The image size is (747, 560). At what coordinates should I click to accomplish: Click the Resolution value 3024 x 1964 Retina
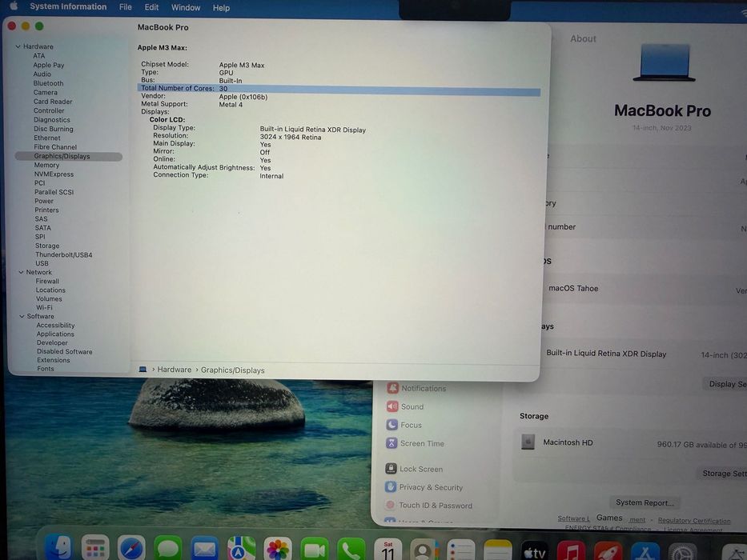pyautogui.click(x=291, y=137)
